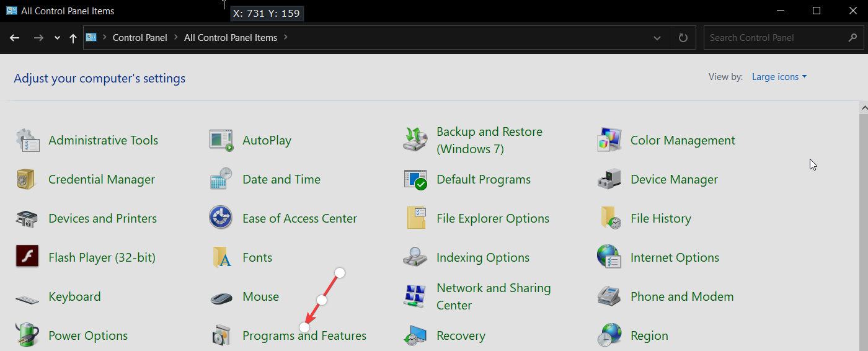868x351 pixels.
Task: Open the Date and Time icon
Action: click(221, 179)
